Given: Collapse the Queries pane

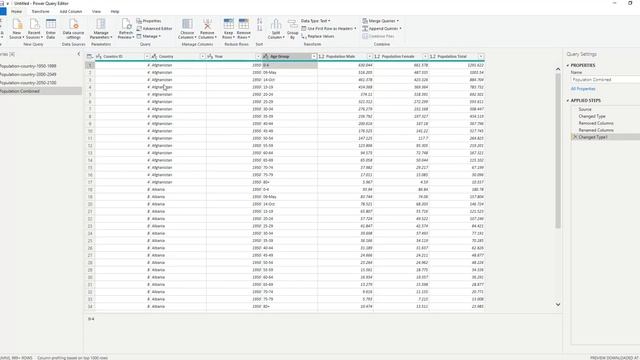Looking at the screenshot, I should click(79, 54).
